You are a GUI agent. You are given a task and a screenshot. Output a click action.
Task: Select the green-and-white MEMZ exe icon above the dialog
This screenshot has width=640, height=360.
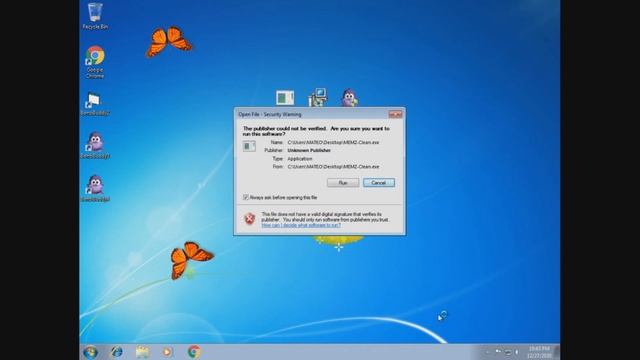(x=285, y=98)
